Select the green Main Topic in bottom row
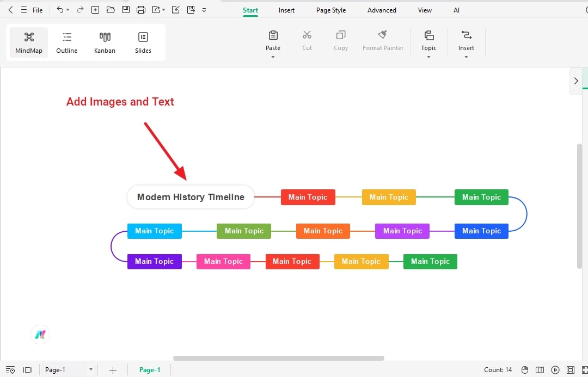 point(430,261)
